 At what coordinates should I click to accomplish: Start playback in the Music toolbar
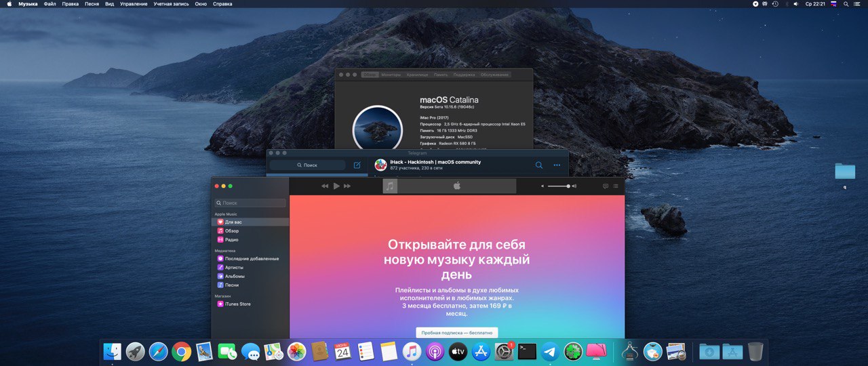(336, 186)
